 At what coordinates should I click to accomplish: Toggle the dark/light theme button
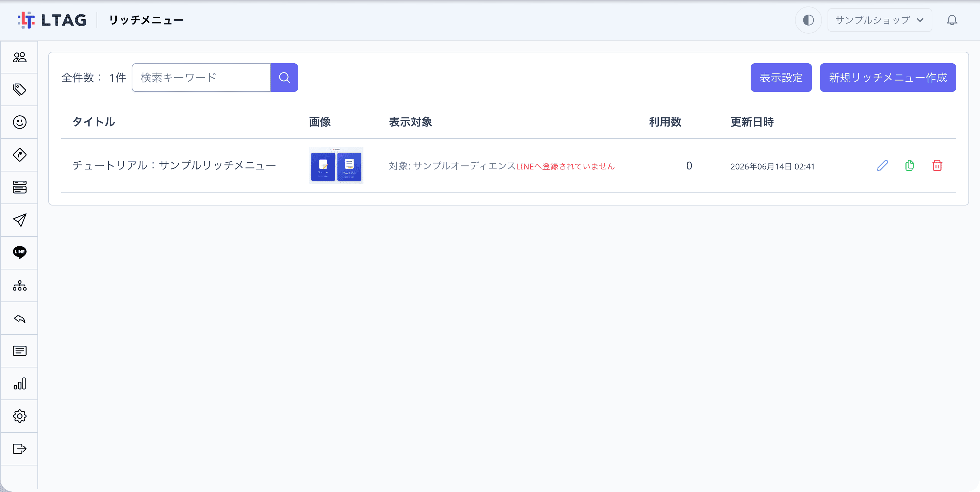click(808, 20)
